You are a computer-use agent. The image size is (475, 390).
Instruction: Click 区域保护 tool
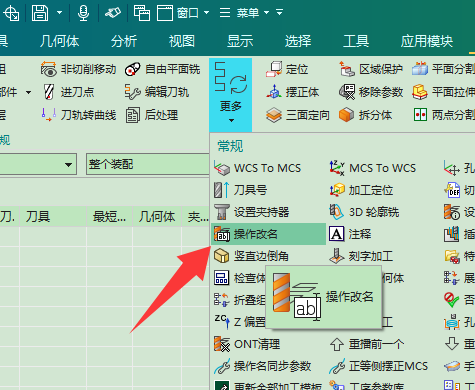(x=371, y=69)
